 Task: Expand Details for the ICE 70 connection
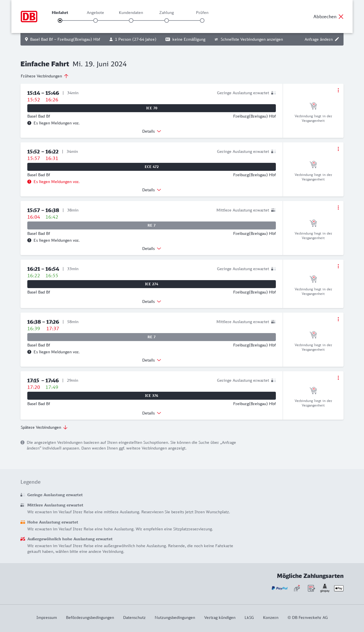152,131
